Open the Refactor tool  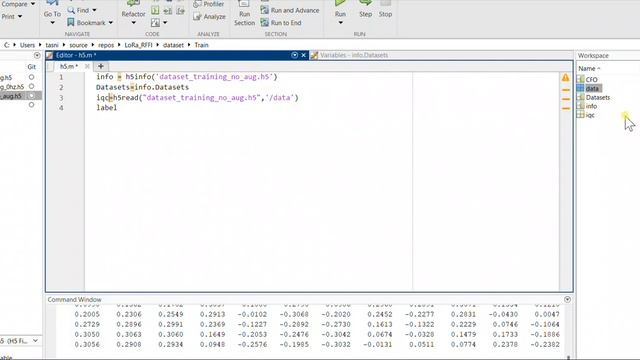[133, 13]
